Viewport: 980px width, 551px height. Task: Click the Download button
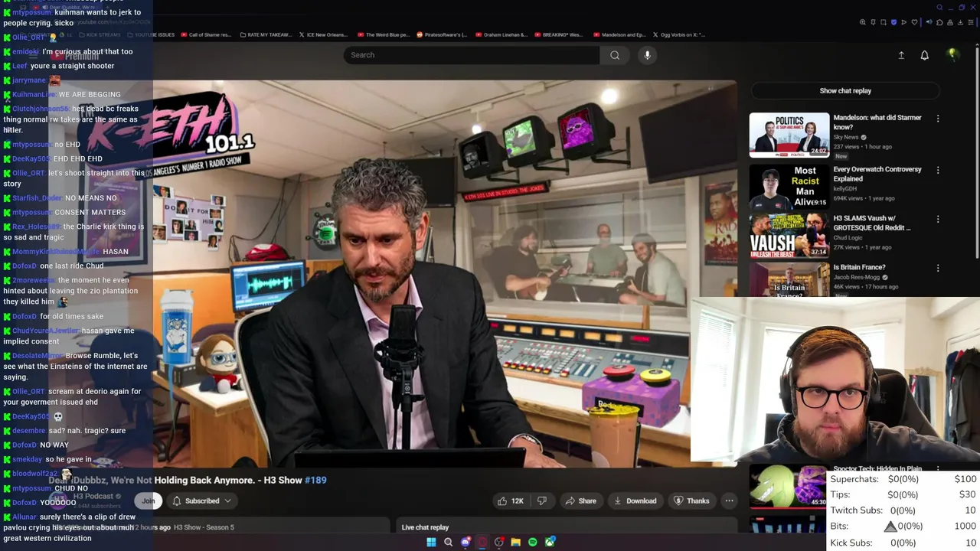[x=635, y=500]
